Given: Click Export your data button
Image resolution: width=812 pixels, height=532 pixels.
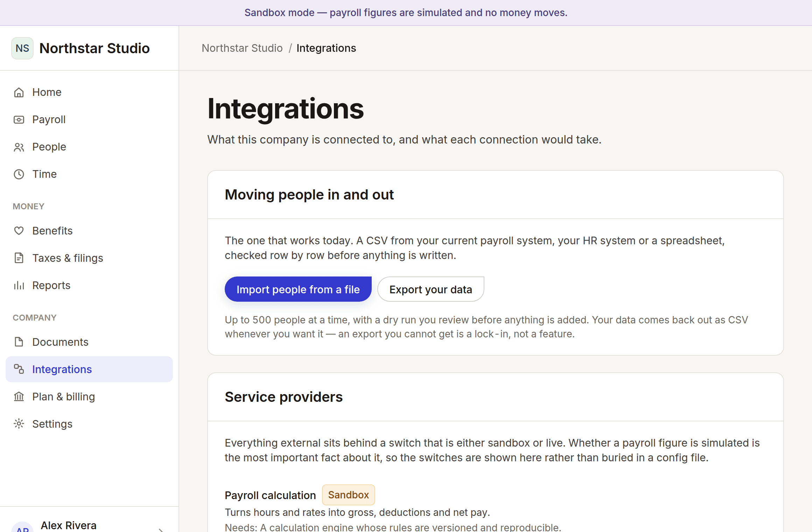Looking at the screenshot, I should pyautogui.click(x=431, y=289).
